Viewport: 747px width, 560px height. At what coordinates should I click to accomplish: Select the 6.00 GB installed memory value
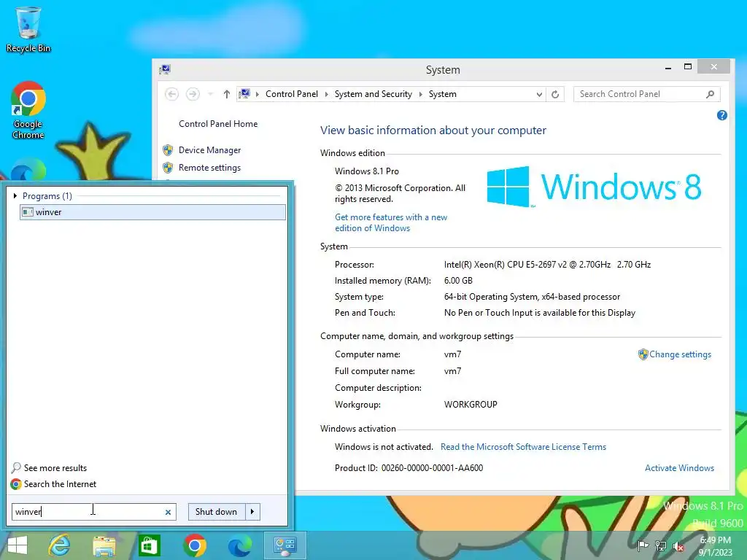click(458, 281)
